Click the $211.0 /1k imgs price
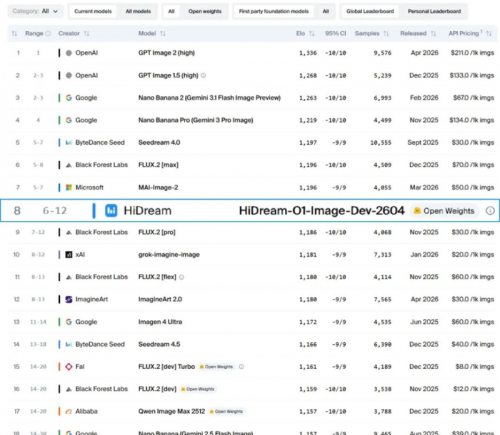The width and height of the screenshot is (500, 435). pos(472,53)
